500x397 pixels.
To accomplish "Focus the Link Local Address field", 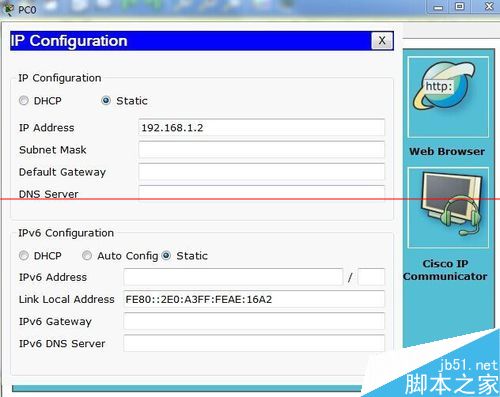I will pos(254,299).
